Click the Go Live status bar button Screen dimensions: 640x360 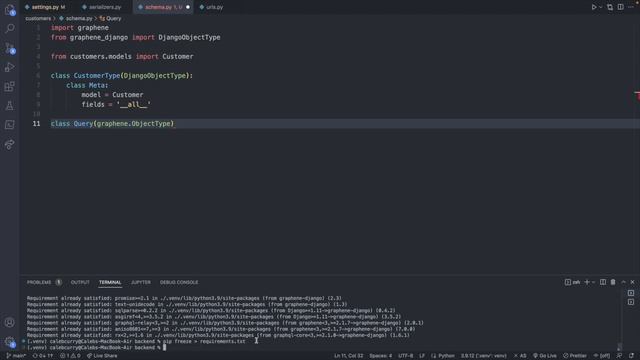(x=544, y=356)
